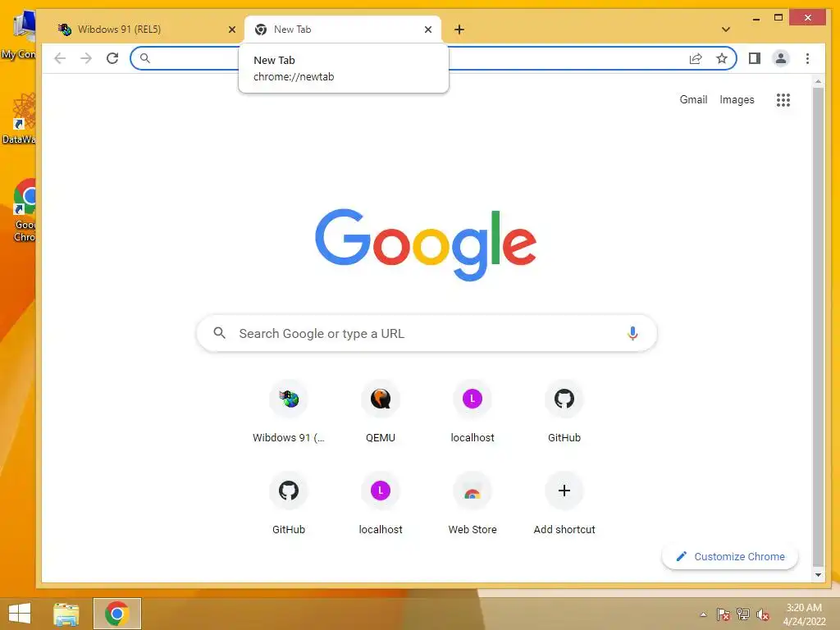The height and width of the screenshot is (630, 840).
Task: Open the Web Store shortcut
Action: [472, 503]
